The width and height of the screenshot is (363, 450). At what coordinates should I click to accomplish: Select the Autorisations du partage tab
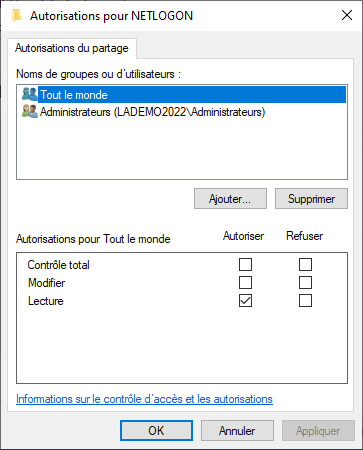(72, 48)
